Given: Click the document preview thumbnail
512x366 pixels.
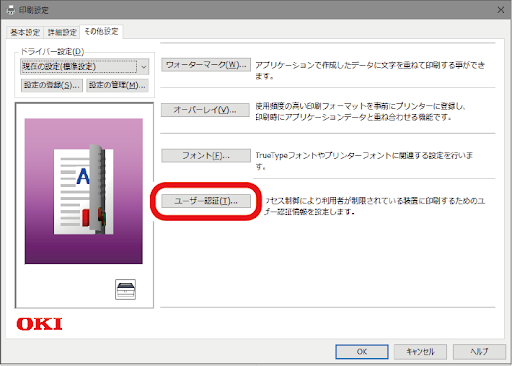Looking at the screenshot, I should 84,191.
